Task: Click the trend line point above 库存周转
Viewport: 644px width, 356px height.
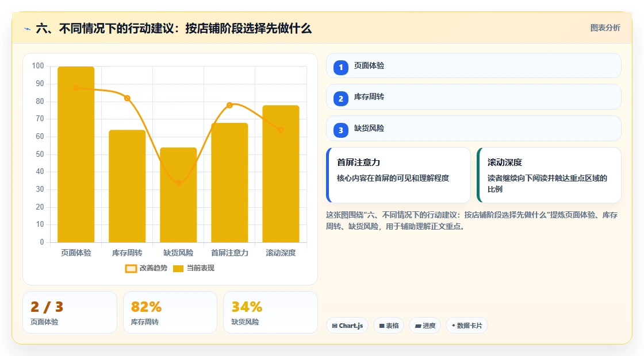Action: pos(127,98)
